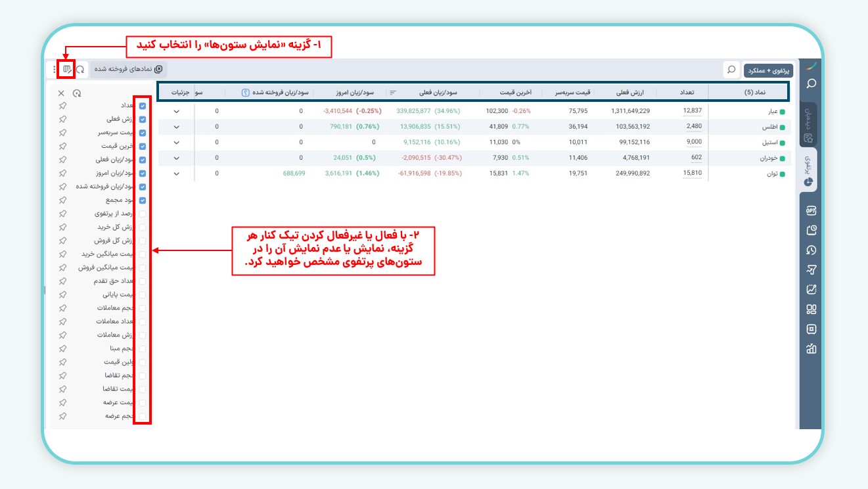Click the پرتفوی + عملکرد button
The width and height of the screenshot is (868, 489).
(768, 69)
